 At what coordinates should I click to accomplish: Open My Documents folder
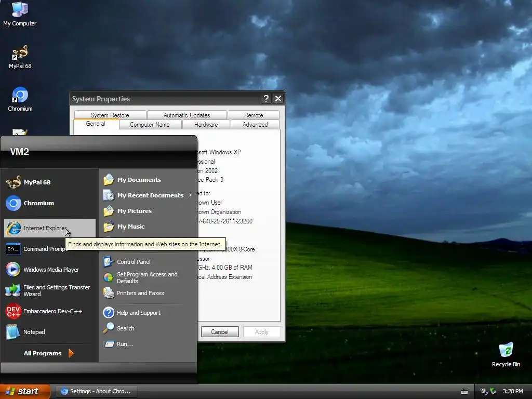[148, 179]
